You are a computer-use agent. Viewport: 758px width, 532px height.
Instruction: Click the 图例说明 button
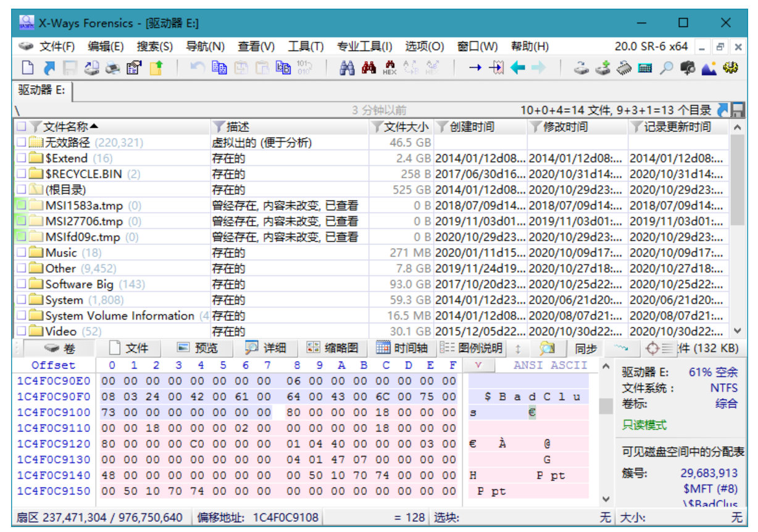(x=471, y=349)
